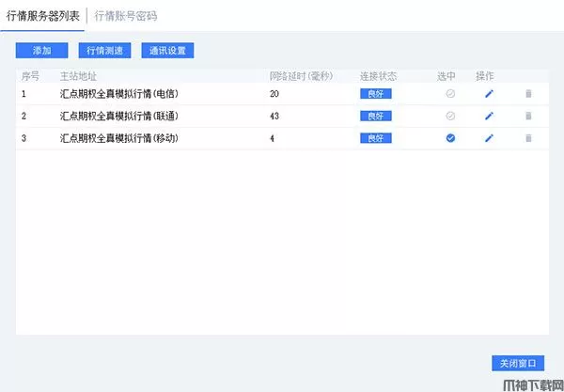Click the 网络延时(毫秒) column header

tap(302, 76)
